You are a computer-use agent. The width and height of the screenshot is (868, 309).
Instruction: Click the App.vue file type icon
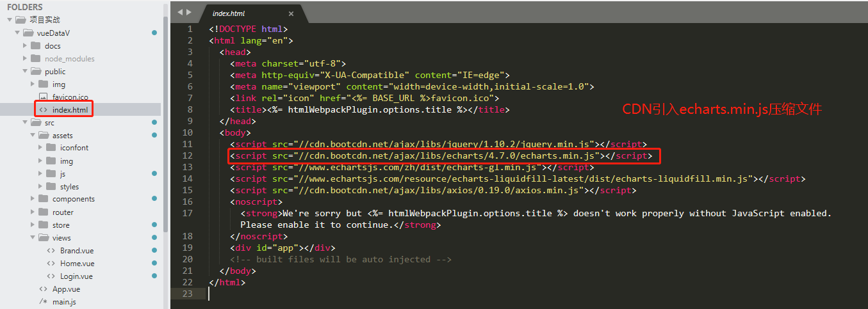(x=43, y=289)
